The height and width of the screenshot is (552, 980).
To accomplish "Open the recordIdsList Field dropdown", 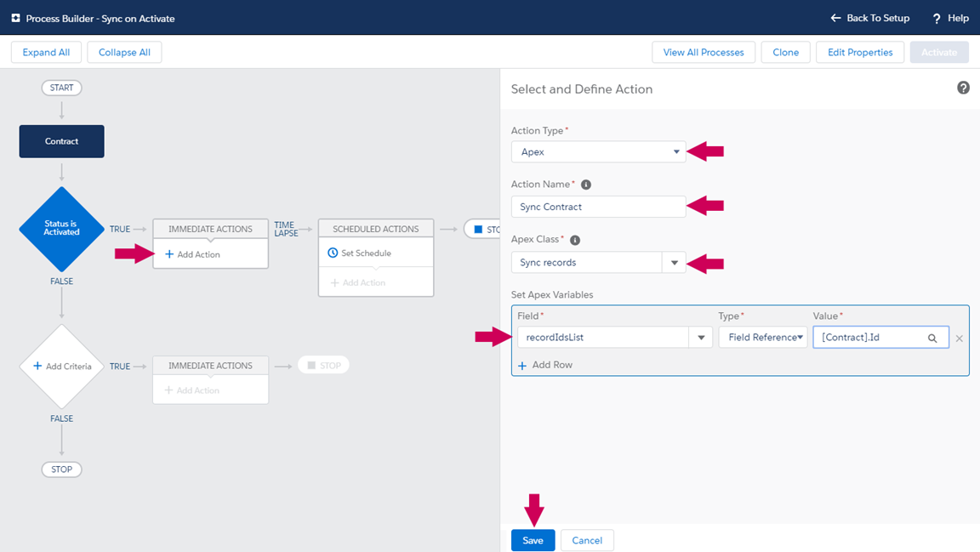I will 701,338.
